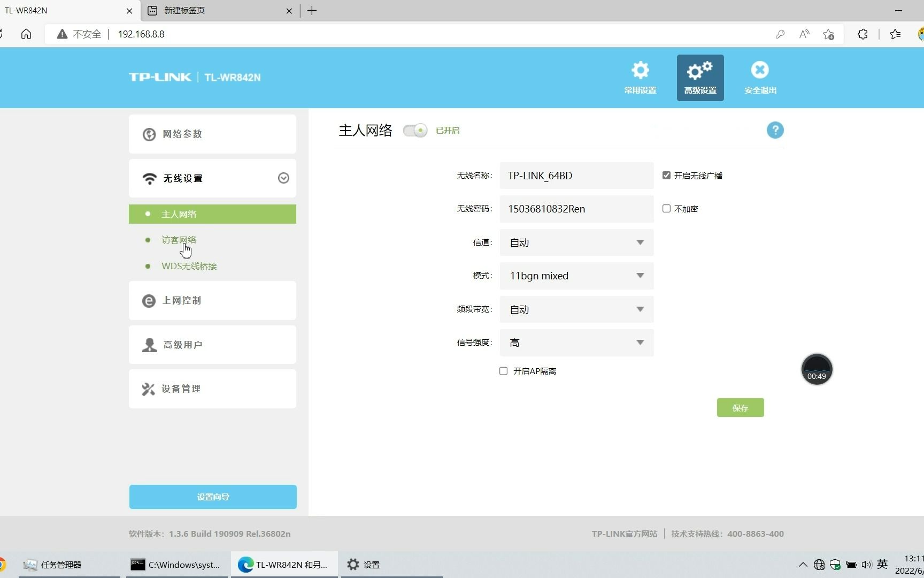Click the 不安全 warning icon
Image resolution: width=924 pixels, height=578 pixels.
point(63,34)
